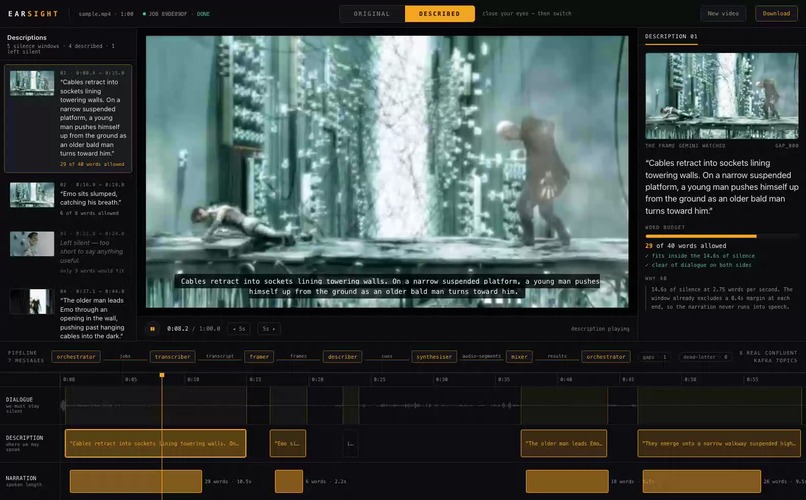Click the '0:08.2 / 1:00.0' time readout
This screenshot has width=806, height=500.
tap(193, 328)
